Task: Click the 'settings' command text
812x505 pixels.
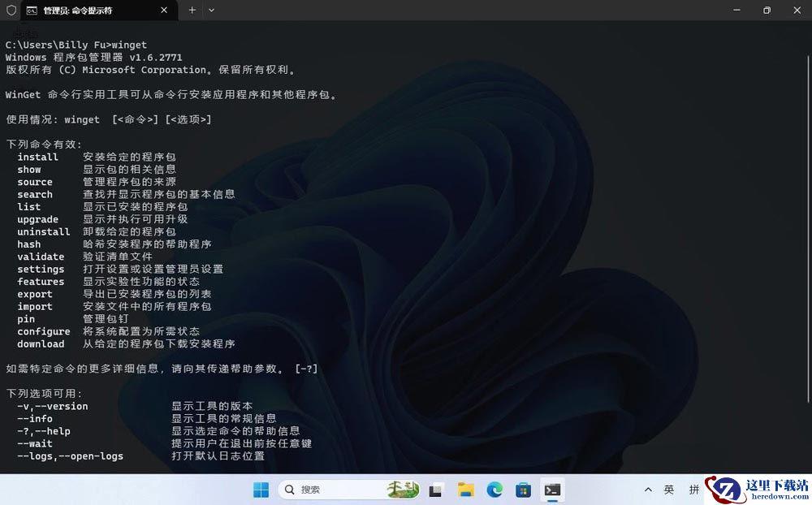Action: 41,270
